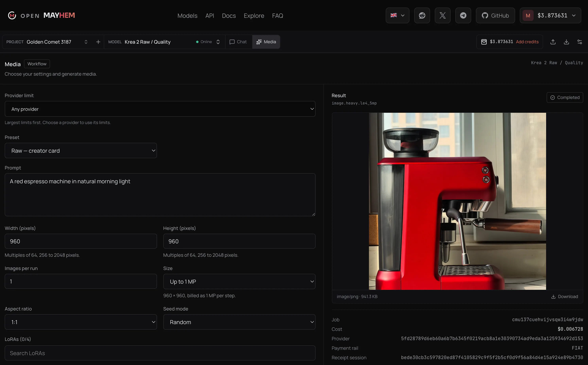
Task: Open the Reddit community icon
Action: coord(422,15)
